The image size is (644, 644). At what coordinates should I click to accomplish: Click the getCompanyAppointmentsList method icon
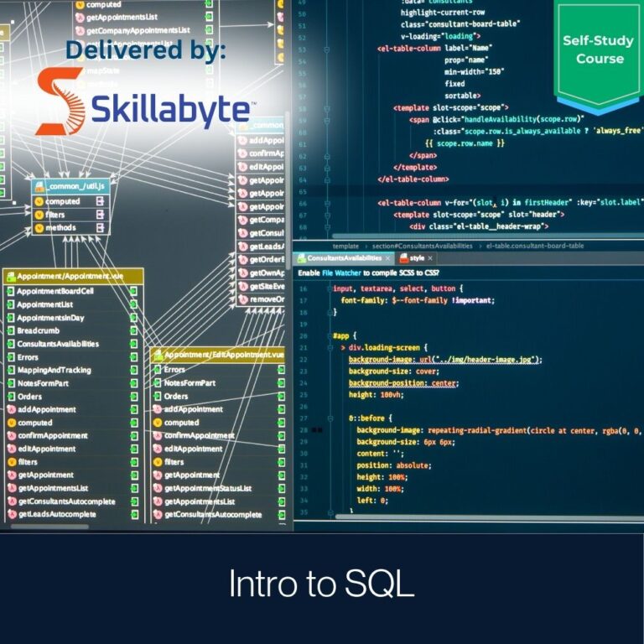80,30
